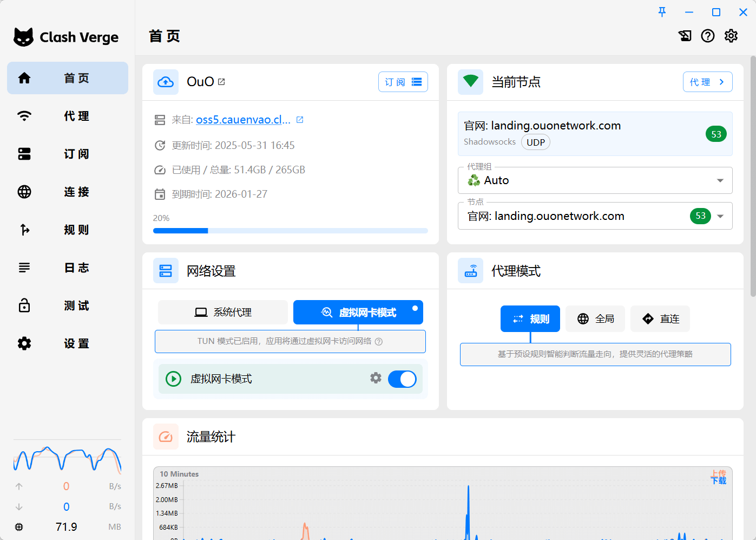
Task: Expand the 代理组 Auto dropdown
Action: click(595, 180)
